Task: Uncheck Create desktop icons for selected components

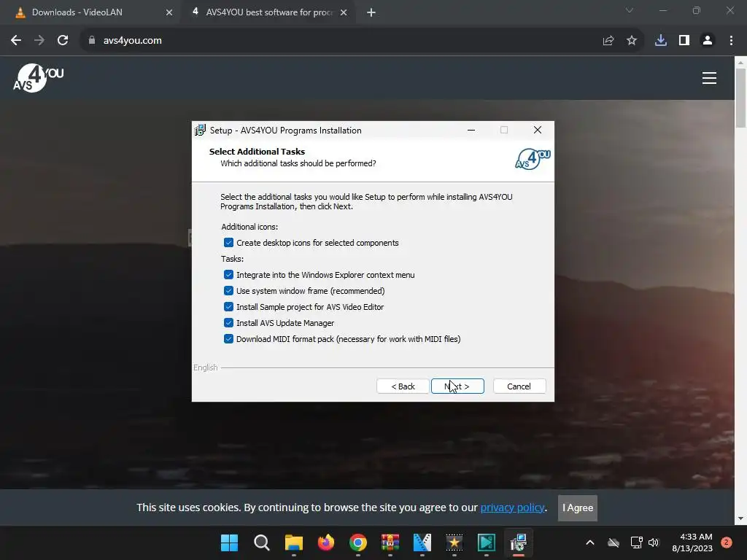Action: pos(228,243)
